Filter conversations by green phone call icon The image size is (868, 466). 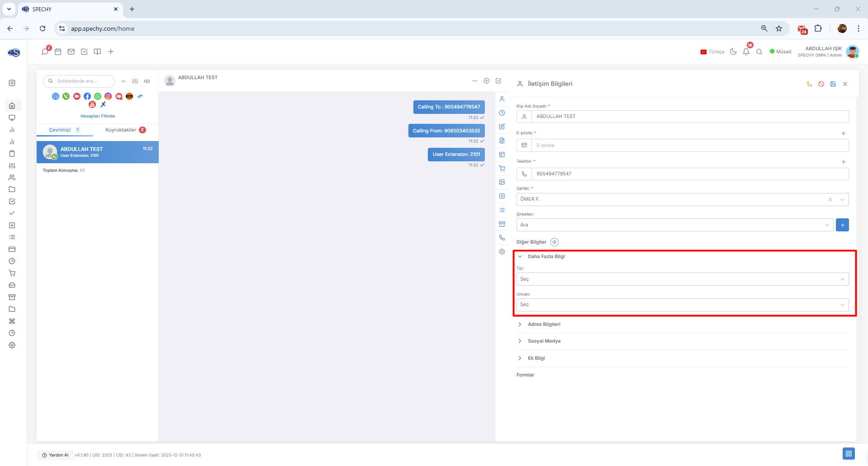point(66,96)
